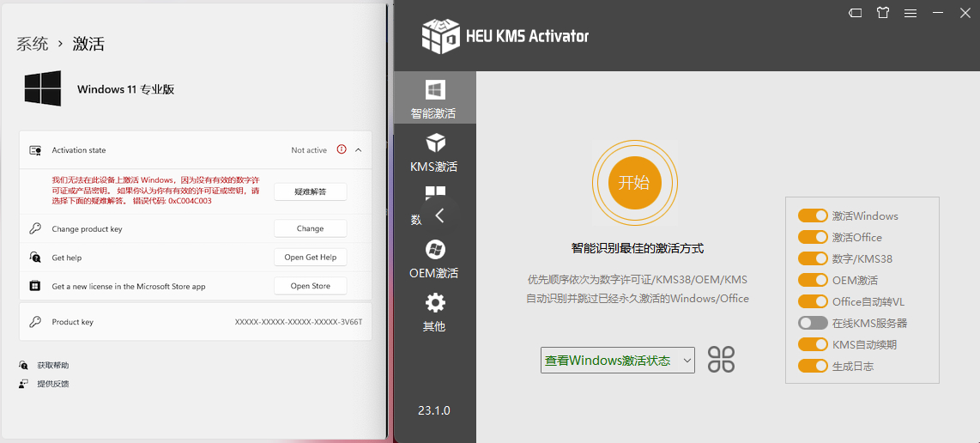The width and height of the screenshot is (980, 443).
Task: Collapse the Activation state section chevron
Action: click(358, 150)
